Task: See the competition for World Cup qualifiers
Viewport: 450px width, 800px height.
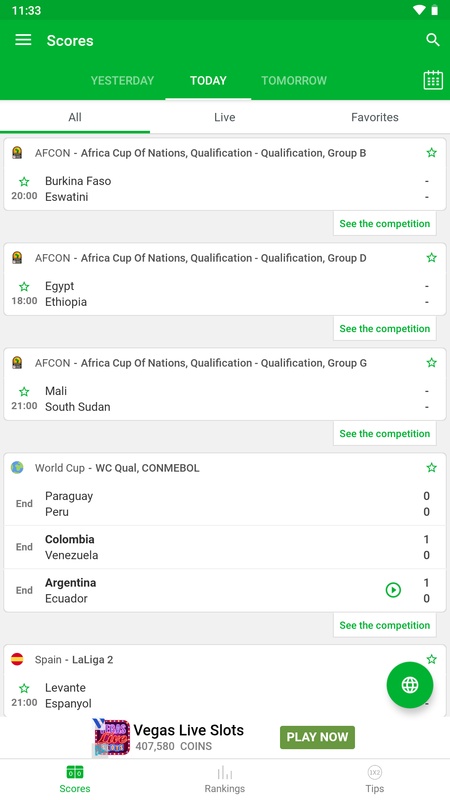Action: click(385, 625)
